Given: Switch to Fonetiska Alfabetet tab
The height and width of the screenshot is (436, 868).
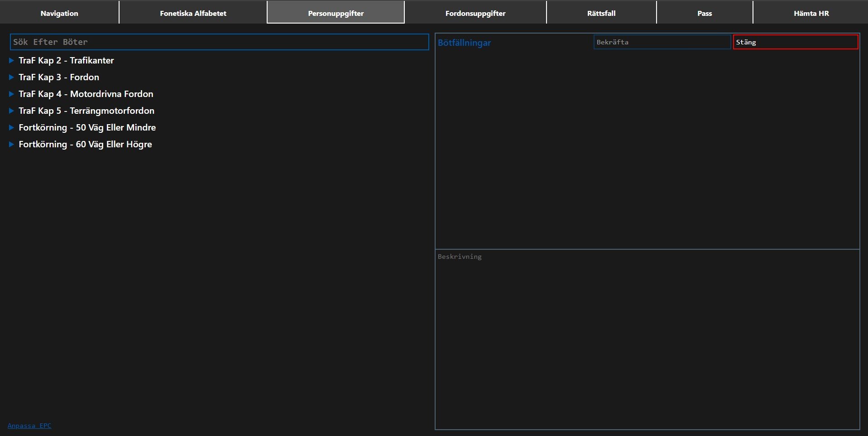Looking at the screenshot, I should coord(193,13).
